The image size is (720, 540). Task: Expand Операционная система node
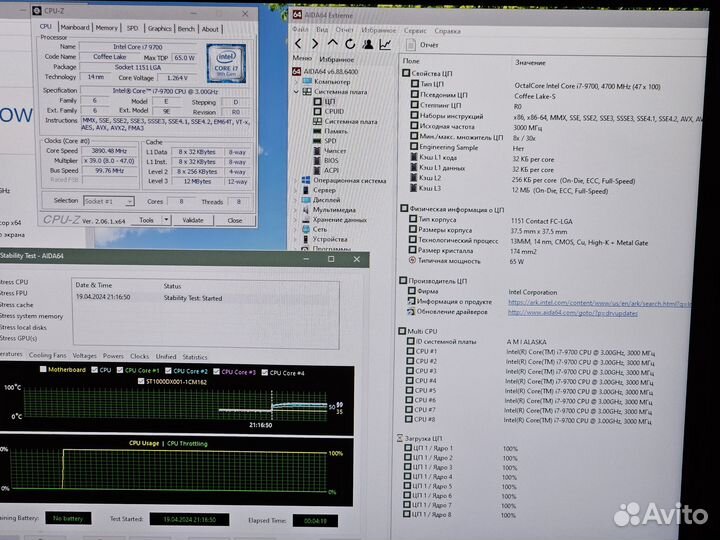click(296, 180)
